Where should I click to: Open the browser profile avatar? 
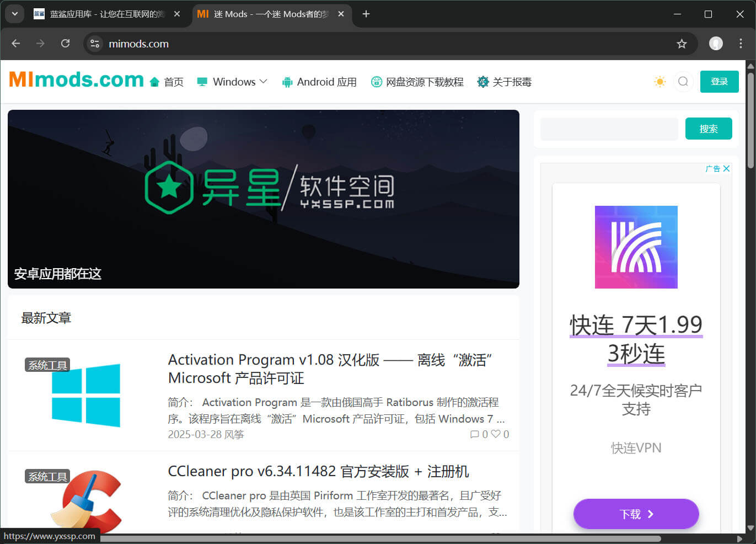pos(716,44)
